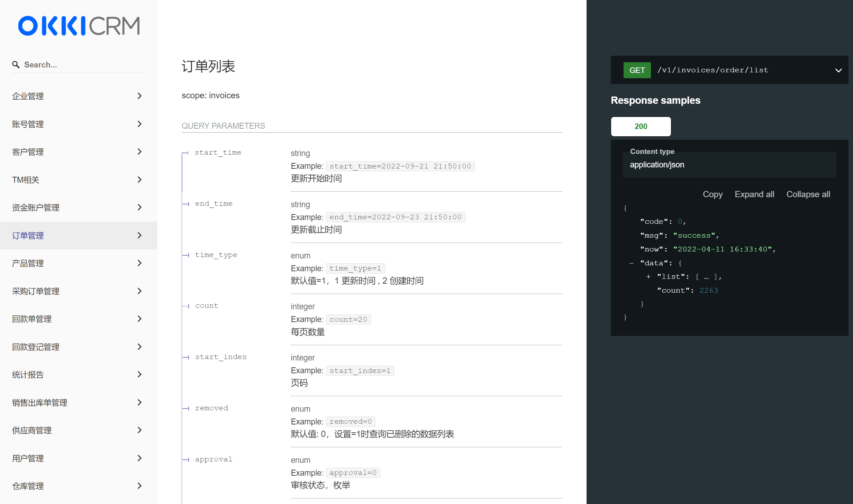
Task: Click the removed parameter name
Action: 211,408
